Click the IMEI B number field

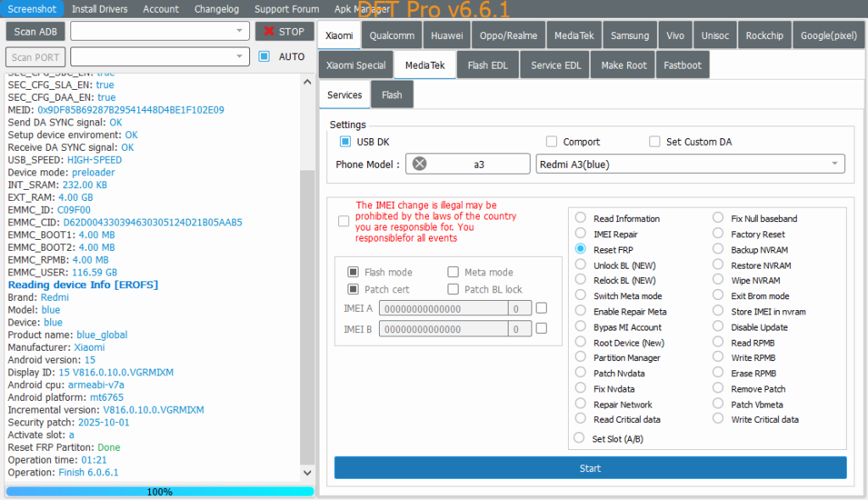click(443, 329)
